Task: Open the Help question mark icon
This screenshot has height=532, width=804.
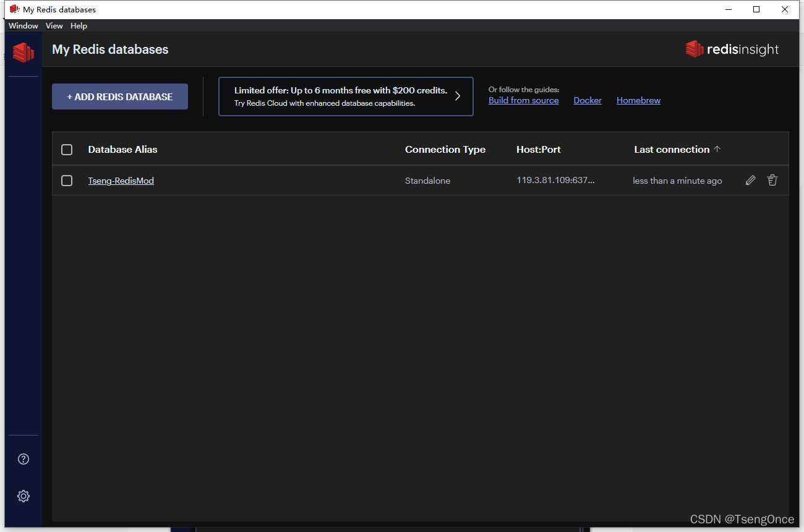Action: click(23, 459)
